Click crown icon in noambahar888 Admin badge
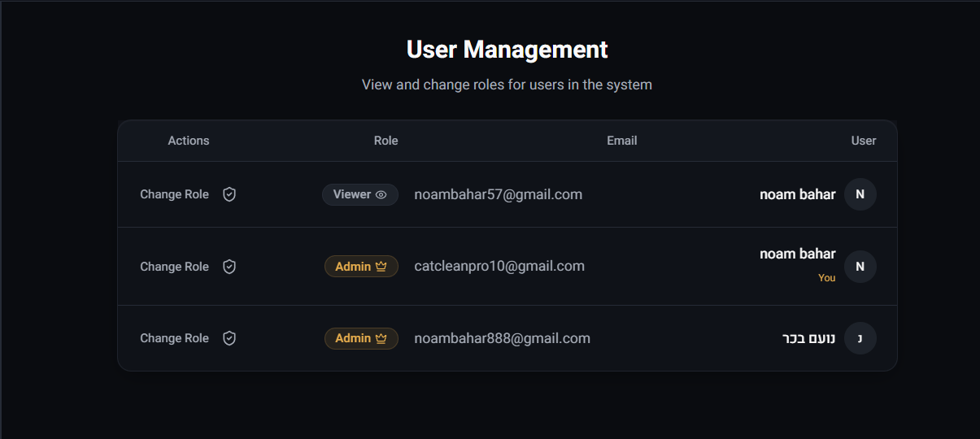This screenshot has height=439, width=980. (x=381, y=338)
